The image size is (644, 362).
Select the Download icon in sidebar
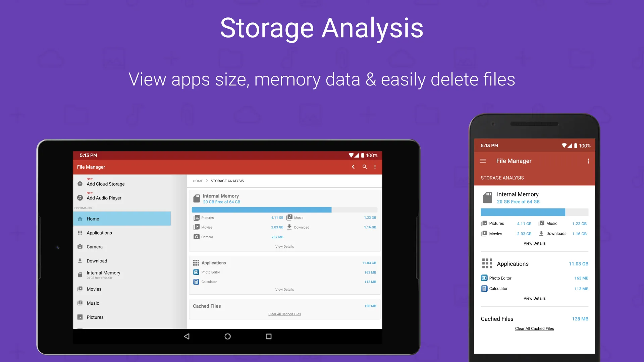coord(80,260)
